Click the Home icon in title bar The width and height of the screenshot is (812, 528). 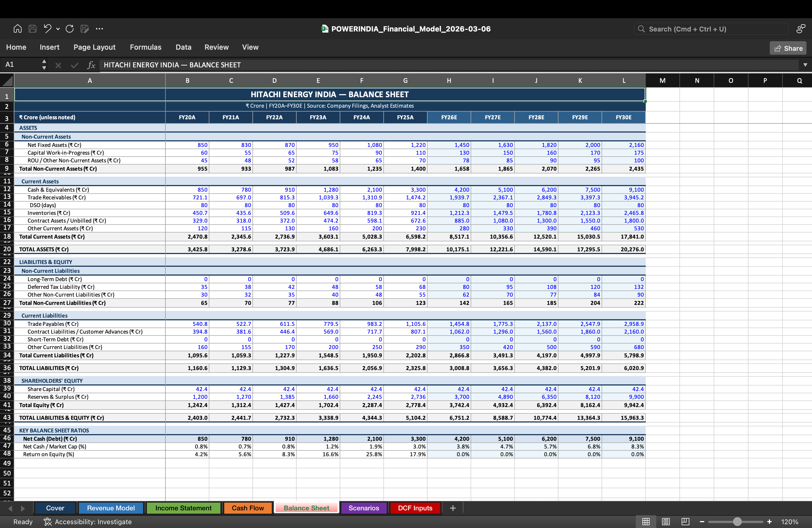(17, 29)
